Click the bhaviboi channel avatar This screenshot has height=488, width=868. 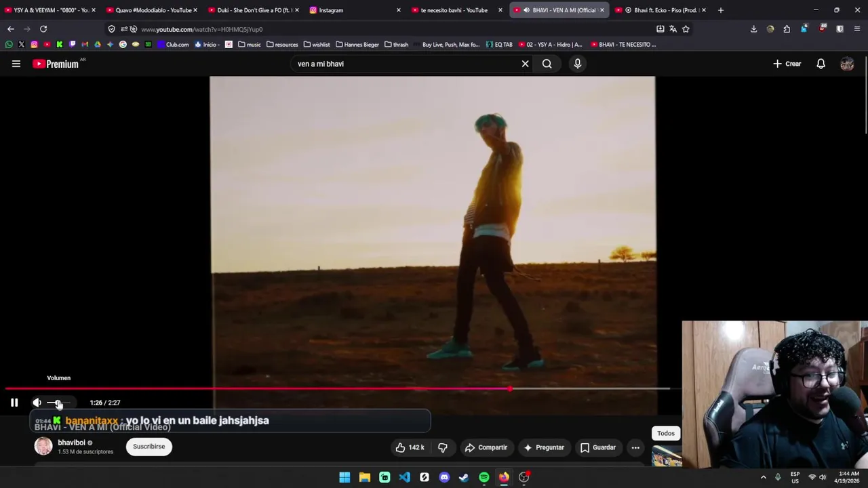tap(43, 446)
